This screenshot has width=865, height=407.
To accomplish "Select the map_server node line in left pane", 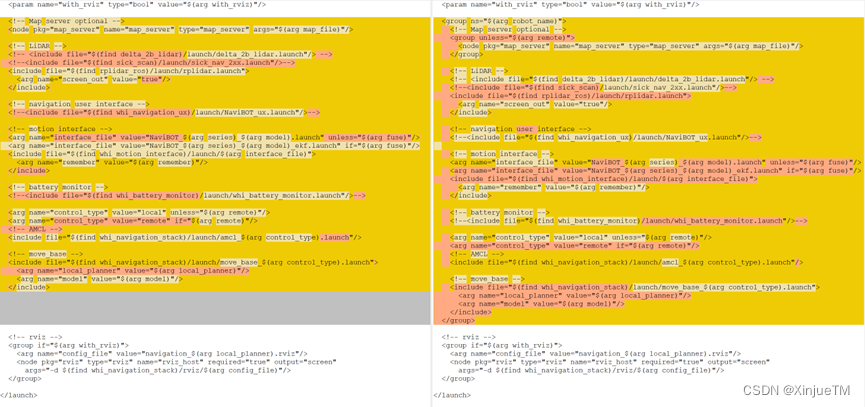I will click(181, 29).
